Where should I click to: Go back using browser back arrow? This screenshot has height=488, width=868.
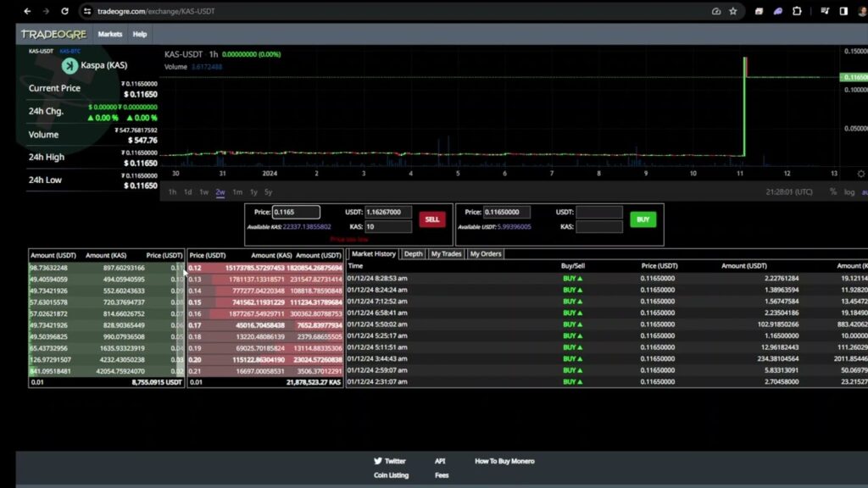pos(27,11)
